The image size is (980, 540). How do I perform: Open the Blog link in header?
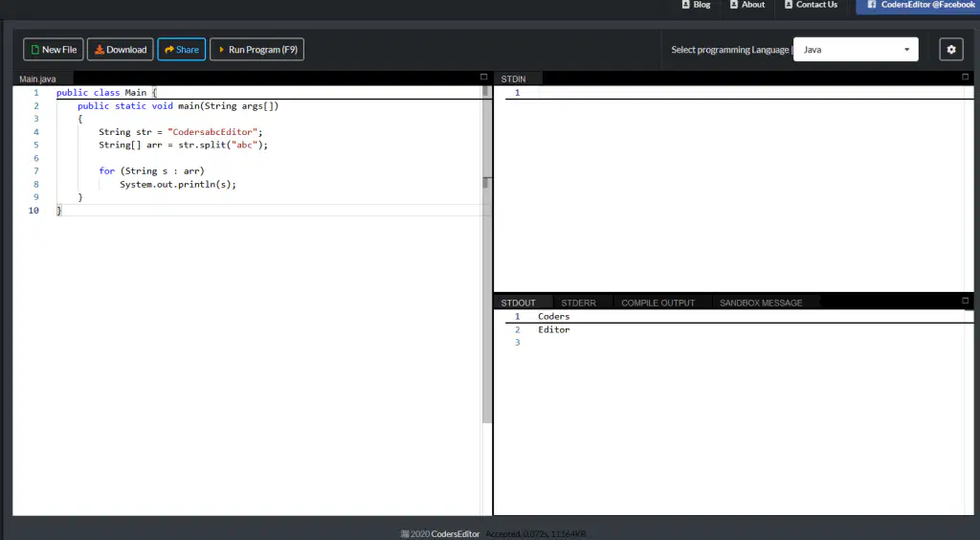tap(696, 5)
